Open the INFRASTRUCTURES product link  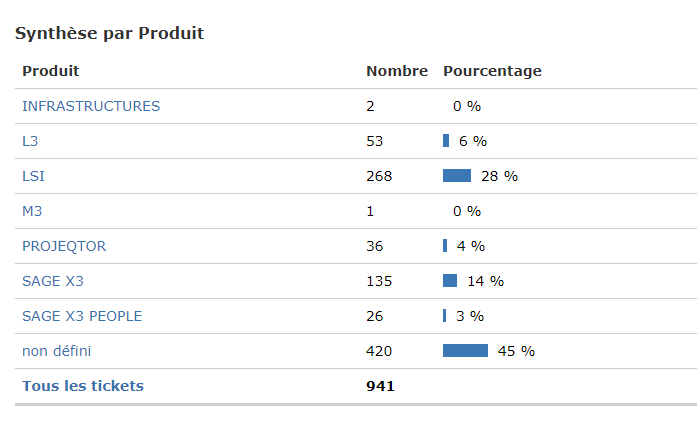[91, 106]
